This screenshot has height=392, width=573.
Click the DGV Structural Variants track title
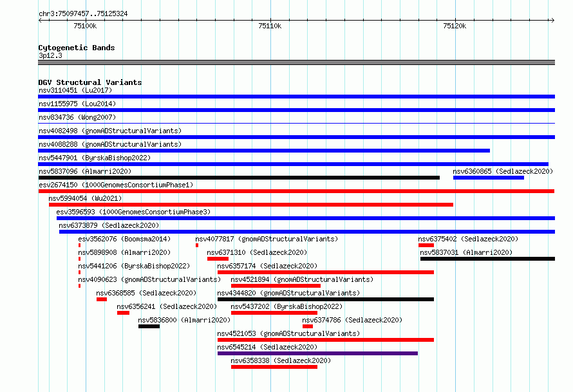90,82
